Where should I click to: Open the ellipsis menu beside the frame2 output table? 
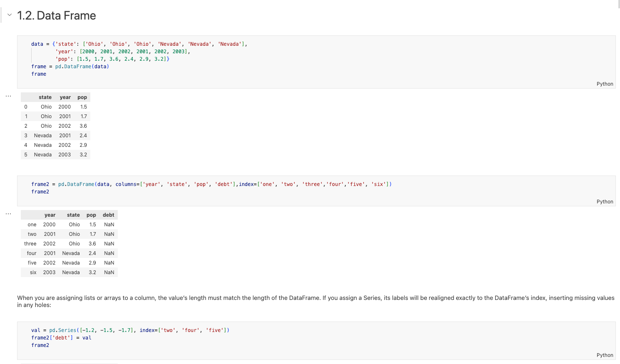click(x=8, y=214)
